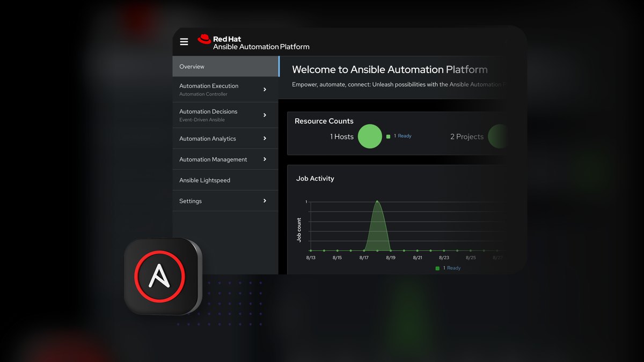The width and height of the screenshot is (644, 362).
Task: Click the Red Hat fedora logo
Action: (x=204, y=39)
